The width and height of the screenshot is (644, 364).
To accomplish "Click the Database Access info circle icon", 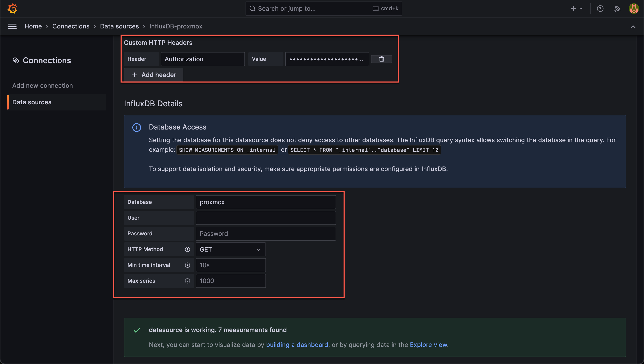I will (137, 128).
